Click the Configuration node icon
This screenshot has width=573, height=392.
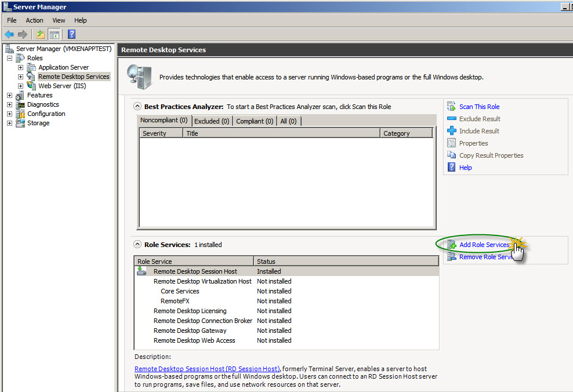pyautogui.click(x=20, y=114)
